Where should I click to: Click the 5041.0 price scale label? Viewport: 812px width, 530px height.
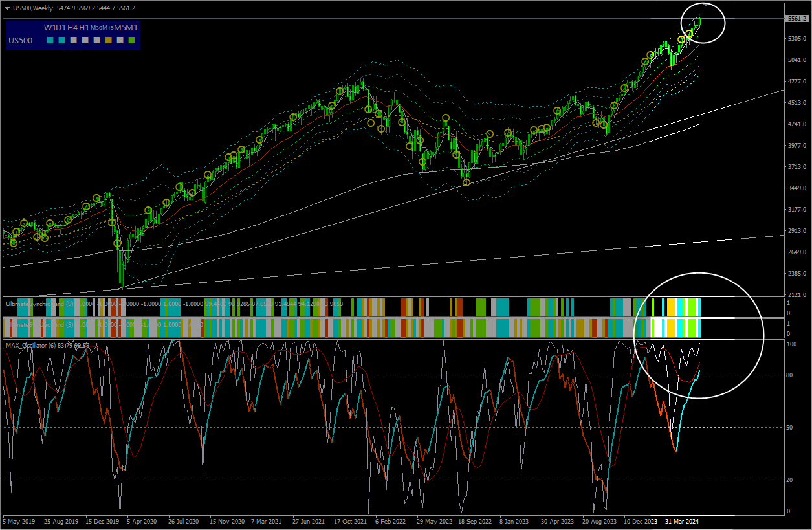click(x=796, y=60)
